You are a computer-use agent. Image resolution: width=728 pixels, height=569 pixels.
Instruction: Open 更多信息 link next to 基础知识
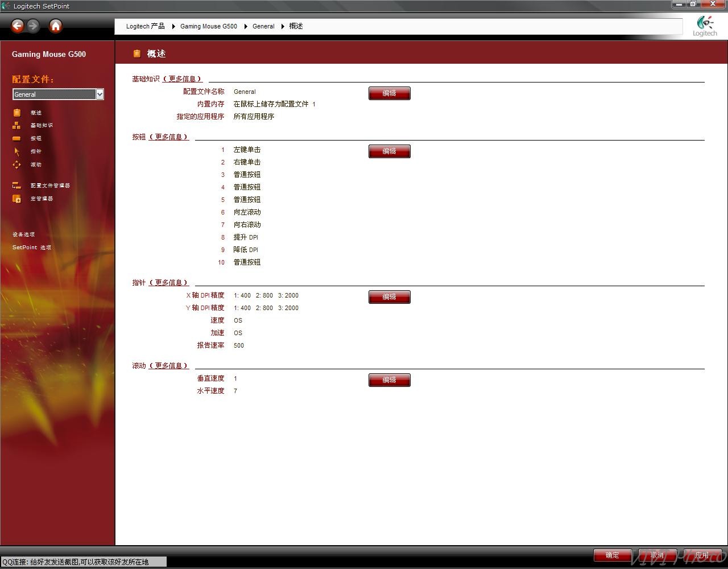[x=183, y=79]
